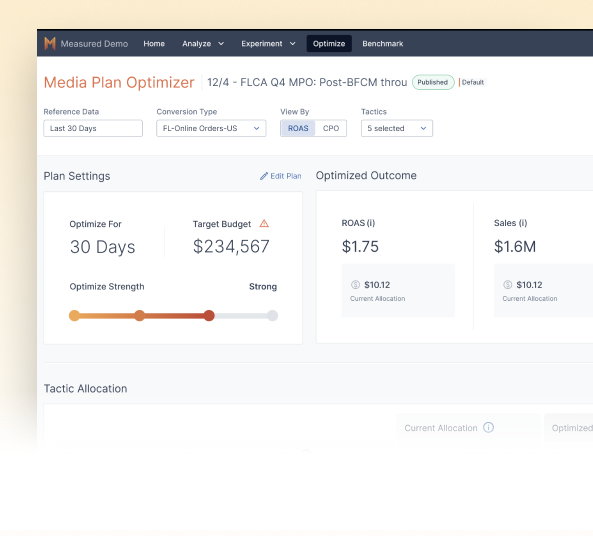Expand the Analyze menu
This screenshot has height=536, width=593.
203,44
